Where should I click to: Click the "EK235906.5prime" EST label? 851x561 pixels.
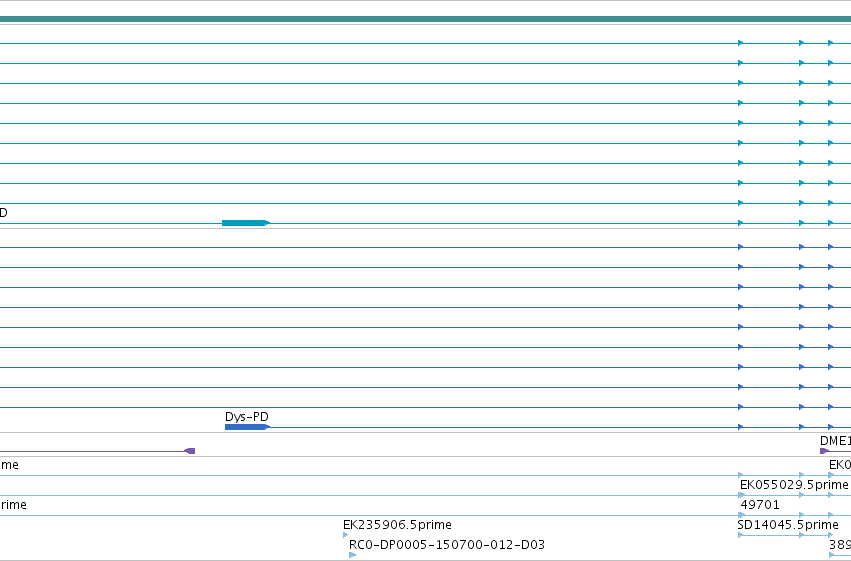click(397, 525)
